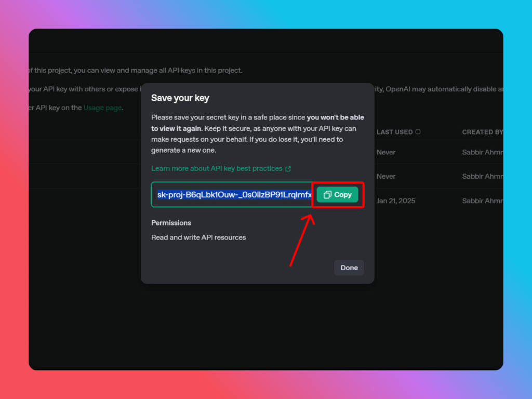Image resolution: width=532 pixels, height=399 pixels.
Task: Click second Sabbir creator name in table
Action: click(x=482, y=177)
